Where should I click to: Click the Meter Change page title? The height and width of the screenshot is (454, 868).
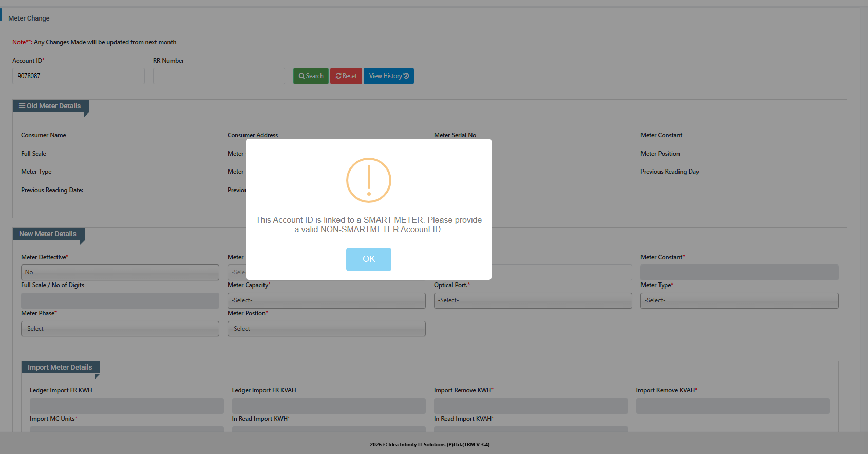point(29,18)
